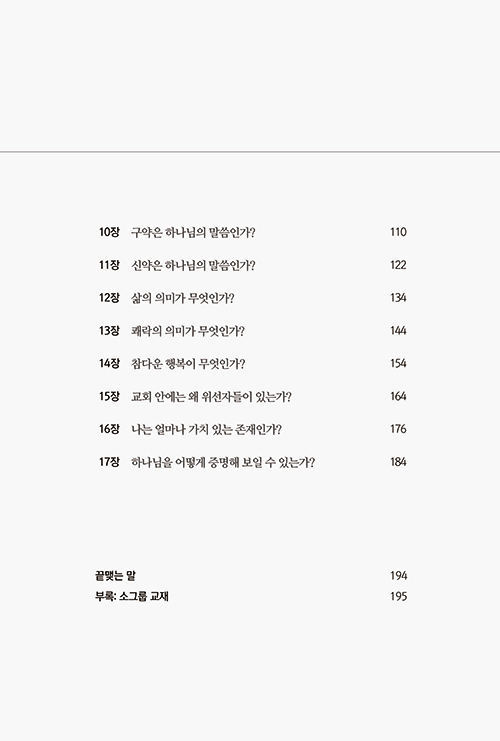500x741 pixels.
Task: Click page number 164
Action: click(398, 396)
